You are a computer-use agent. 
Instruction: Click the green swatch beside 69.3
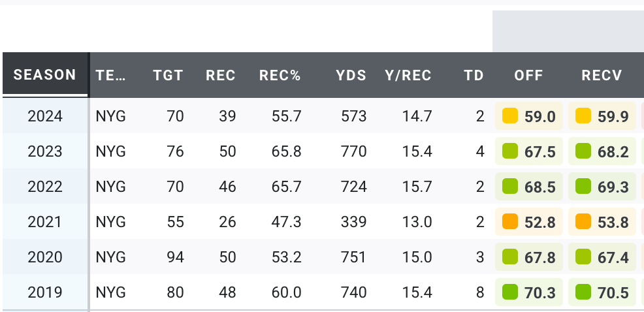coord(583,187)
